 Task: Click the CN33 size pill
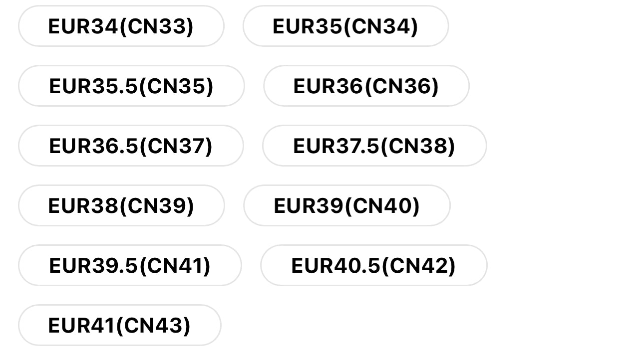pos(121,26)
